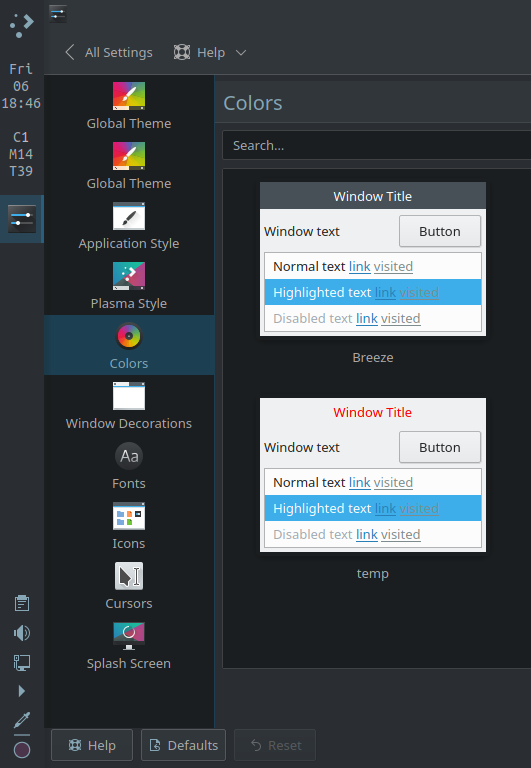The image size is (531, 768).
Task: Open the Icons settings
Action: click(129, 525)
